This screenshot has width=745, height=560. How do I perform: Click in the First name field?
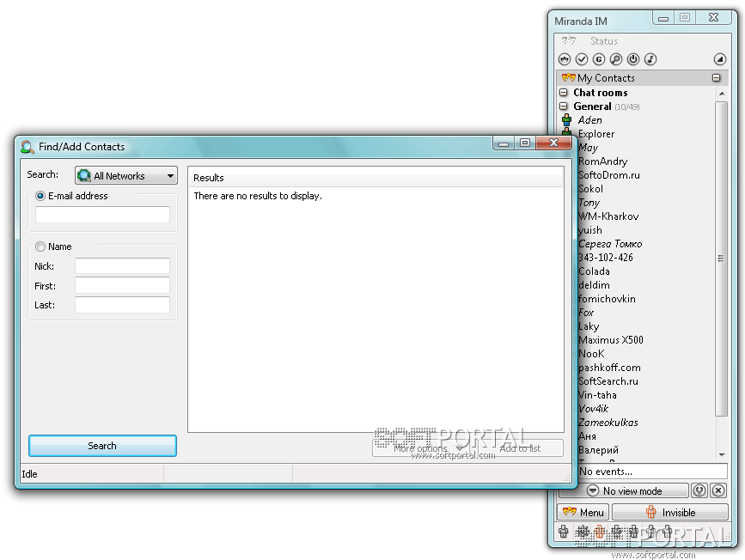(x=122, y=285)
